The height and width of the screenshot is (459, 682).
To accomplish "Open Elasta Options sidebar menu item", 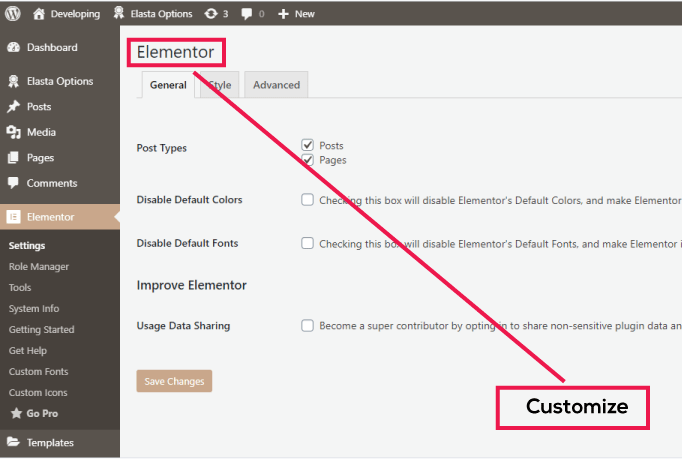I will pos(60,81).
